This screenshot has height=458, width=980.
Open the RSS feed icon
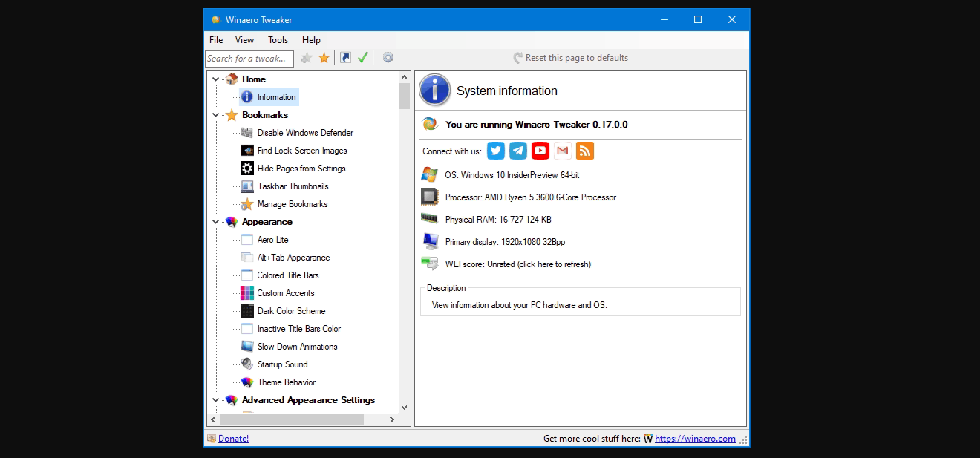pyautogui.click(x=585, y=151)
